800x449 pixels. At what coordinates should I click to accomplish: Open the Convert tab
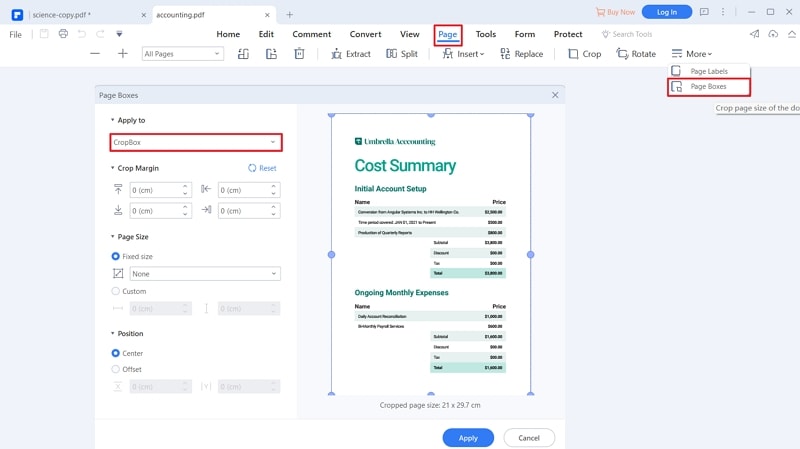point(365,34)
